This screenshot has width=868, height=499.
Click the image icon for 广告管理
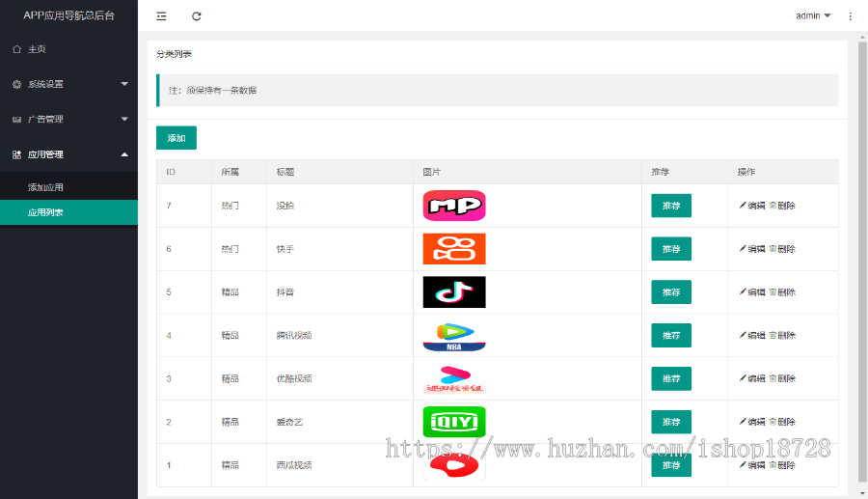(x=16, y=119)
